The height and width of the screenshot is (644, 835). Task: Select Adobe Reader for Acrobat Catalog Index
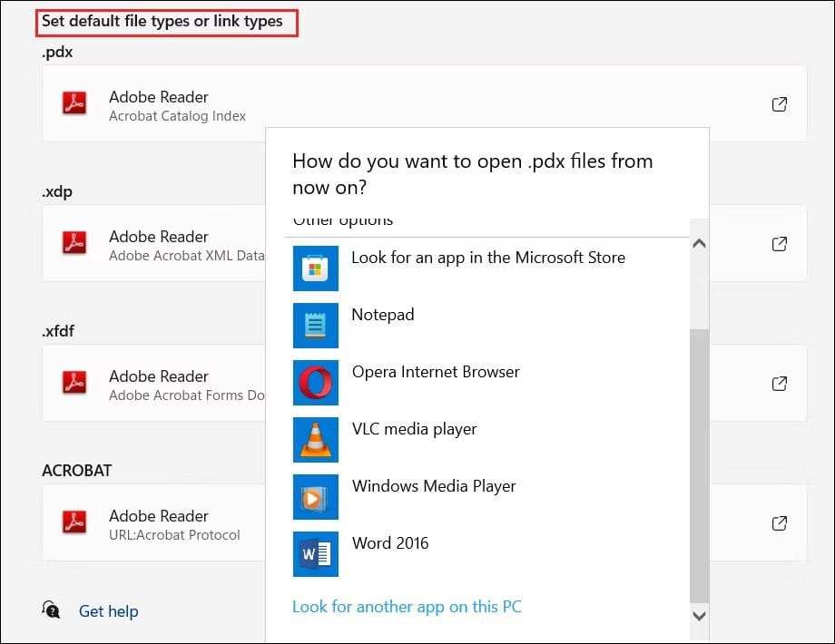(x=158, y=104)
